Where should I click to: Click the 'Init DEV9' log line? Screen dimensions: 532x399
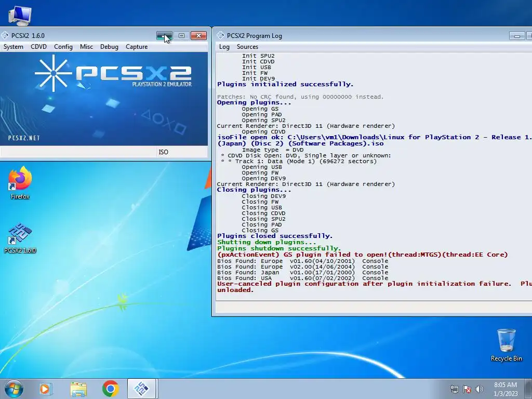[258, 79]
